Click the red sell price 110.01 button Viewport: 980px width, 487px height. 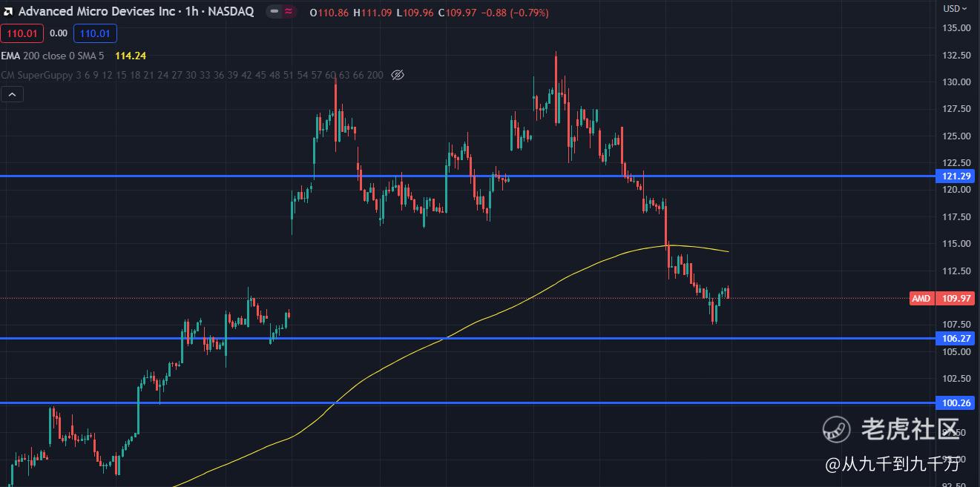click(22, 33)
